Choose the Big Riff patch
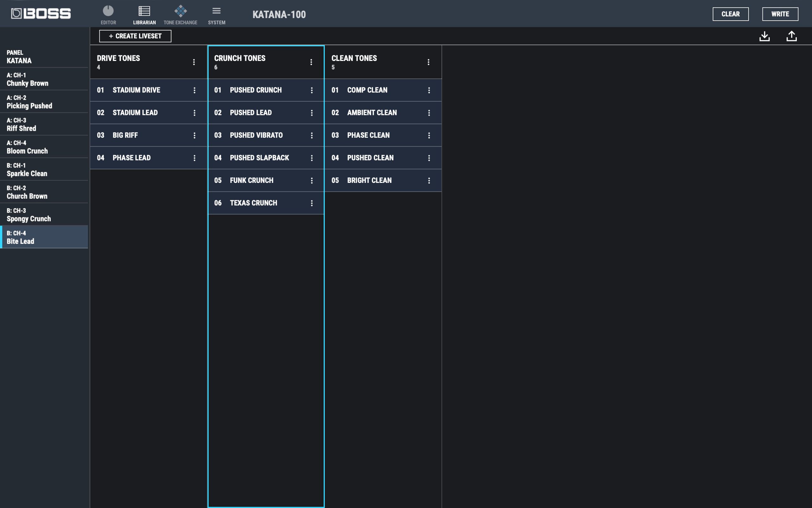The image size is (812, 508). pos(149,135)
